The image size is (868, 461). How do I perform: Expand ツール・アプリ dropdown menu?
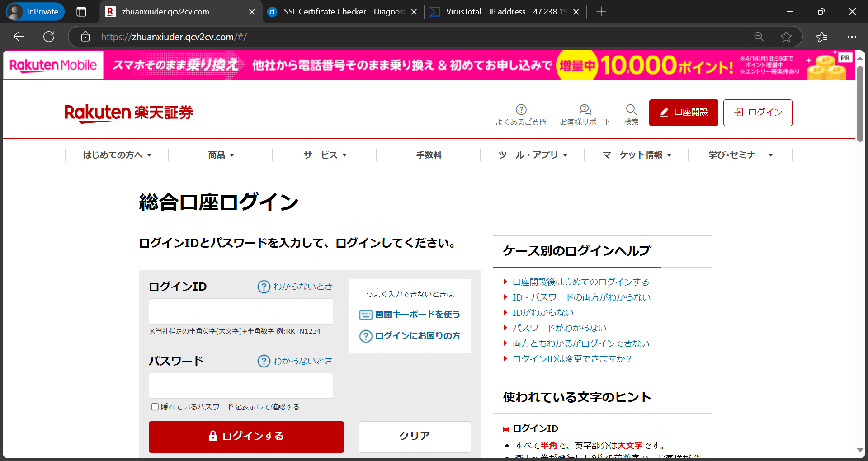point(533,155)
